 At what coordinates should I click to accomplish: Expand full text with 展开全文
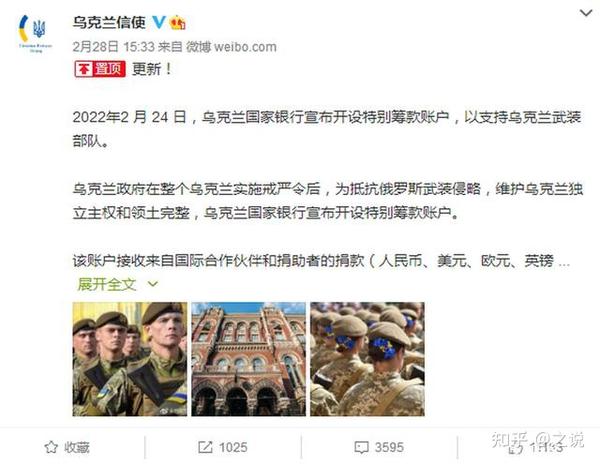click(107, 284)
